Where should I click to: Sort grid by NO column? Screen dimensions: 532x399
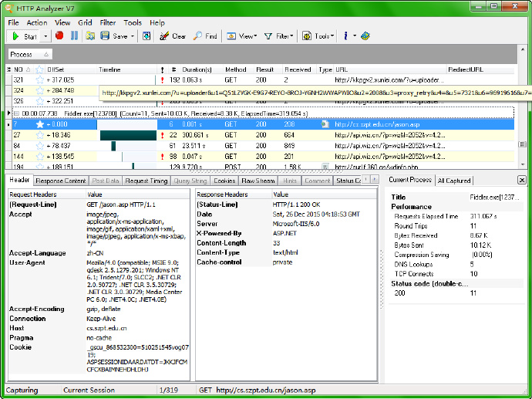[22, 69]
